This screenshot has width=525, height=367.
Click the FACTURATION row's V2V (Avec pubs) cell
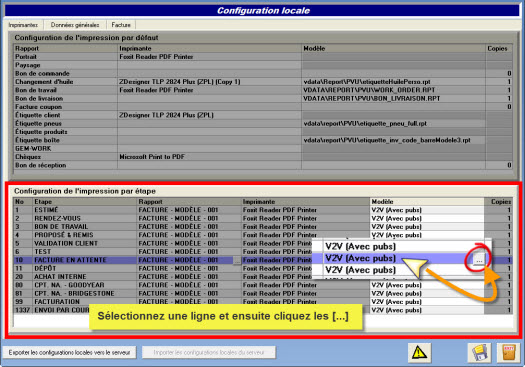[x=427, y=302]
